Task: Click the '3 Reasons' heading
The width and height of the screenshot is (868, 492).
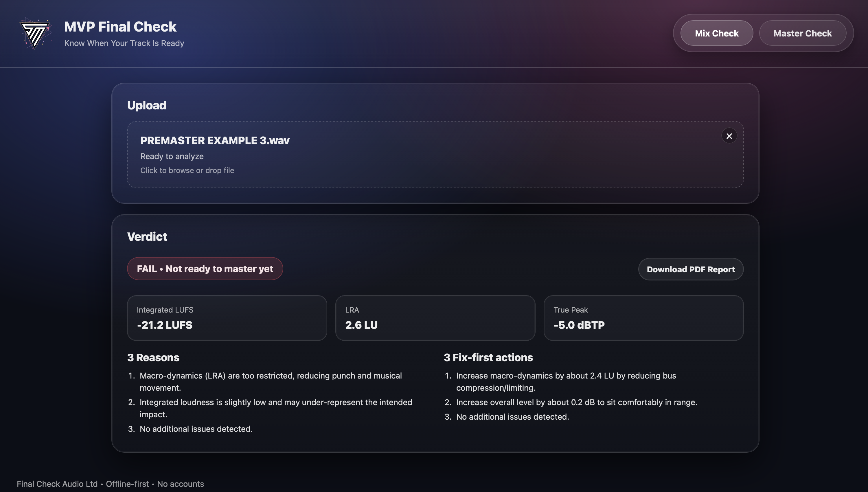Action: click(x=153, y=357)
